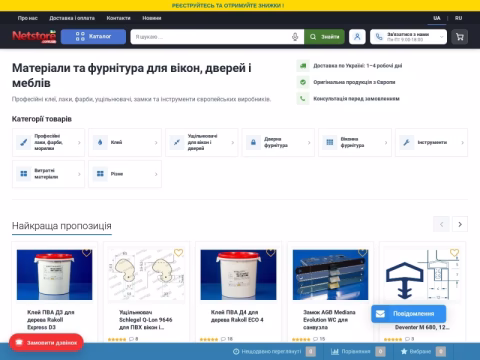Open the Про нас menu item

click(28, 18)
